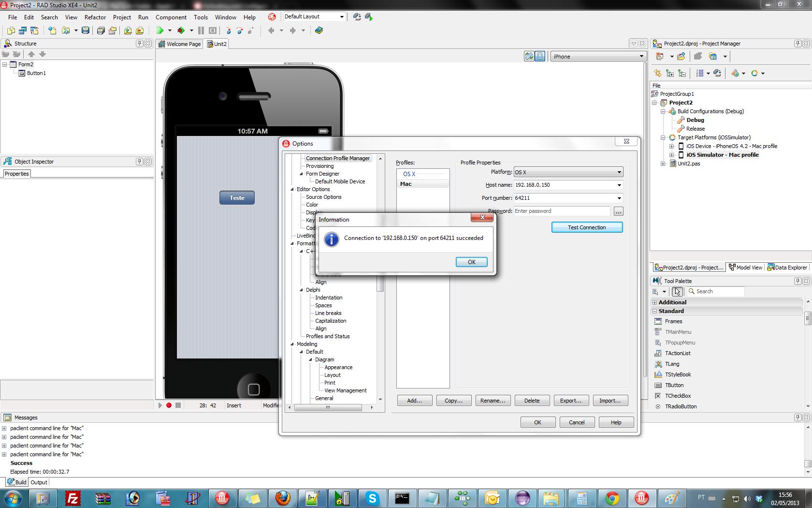Click the Expand All icon in Project Manager
Viewport: 812px width, 508px height.
[670, 73]
